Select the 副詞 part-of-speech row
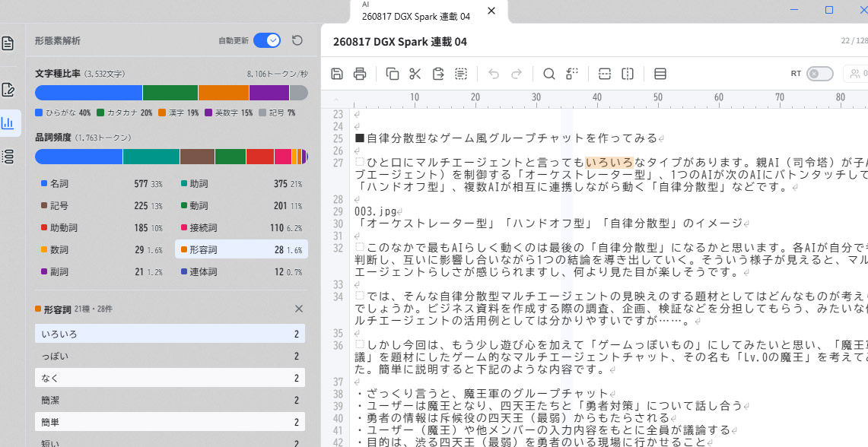The image size is (868, 447). point(102,272)
